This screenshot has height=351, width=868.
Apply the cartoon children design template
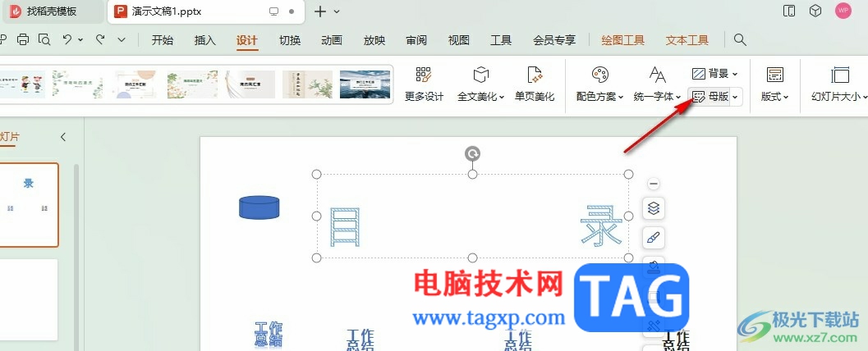point(22,84)
